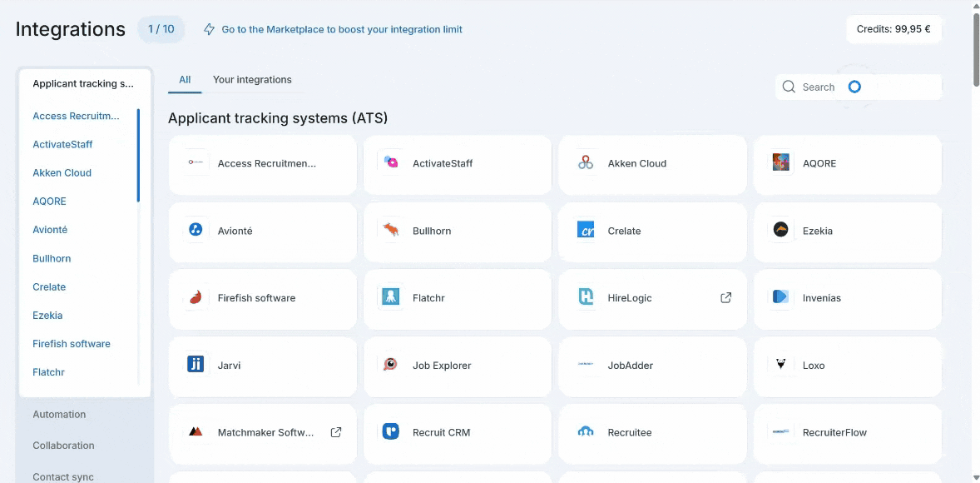The width and height of the screenshot is (980, 483).
Task: Select Akken Cloud in the sidebar list
Action: (x=62, y=172)
